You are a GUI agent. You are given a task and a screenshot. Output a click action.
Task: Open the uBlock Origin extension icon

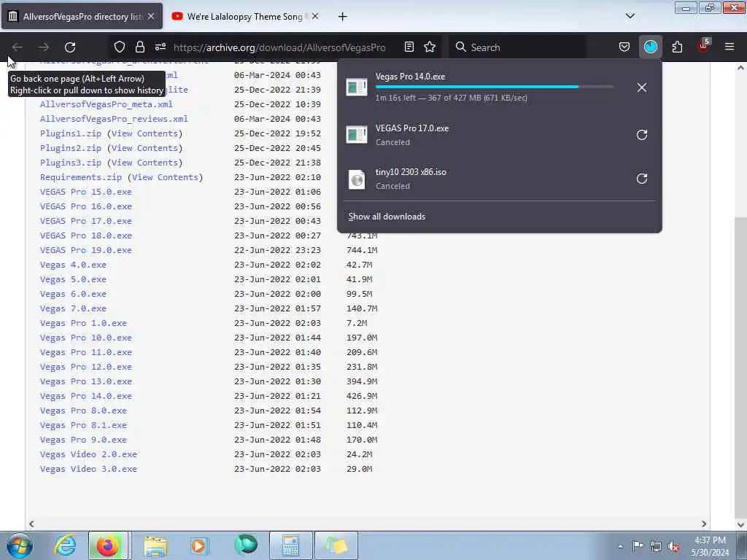[704, 46]
